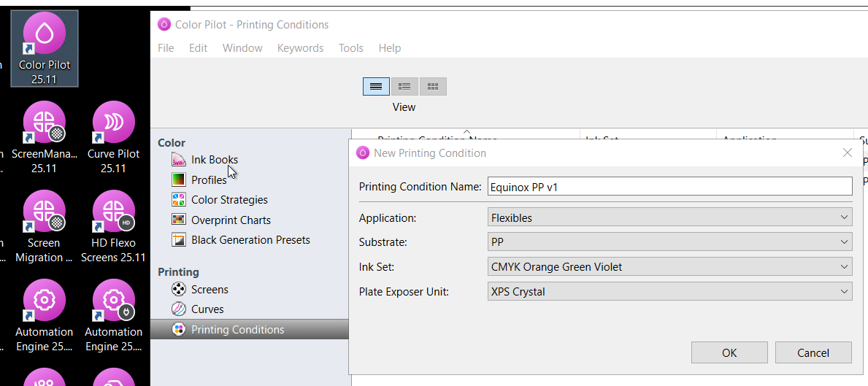The height and width of the screenshot is (386, 868).
Task: Launch Screen Migration desktop shortcut
Action: (x=45, y=226)
